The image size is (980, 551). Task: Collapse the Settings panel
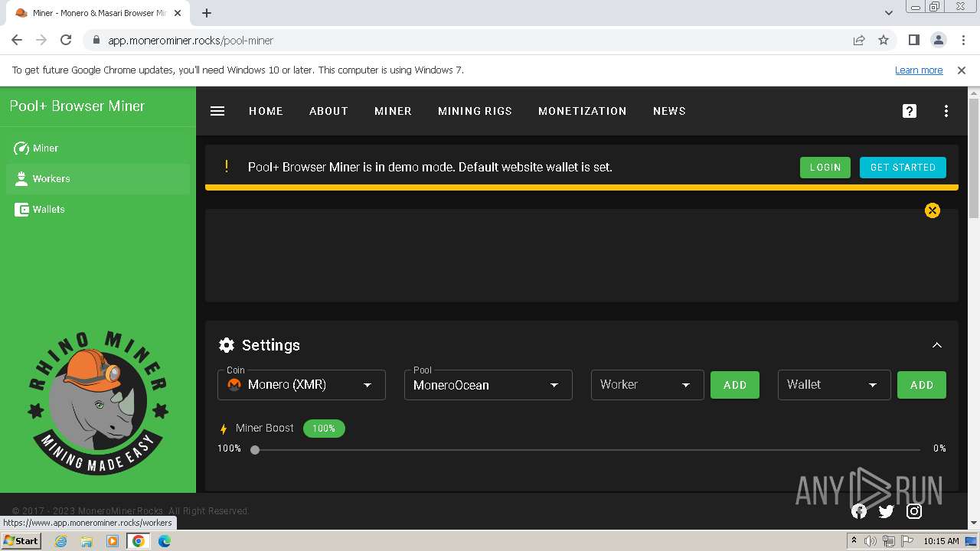(x=936, y=345)
